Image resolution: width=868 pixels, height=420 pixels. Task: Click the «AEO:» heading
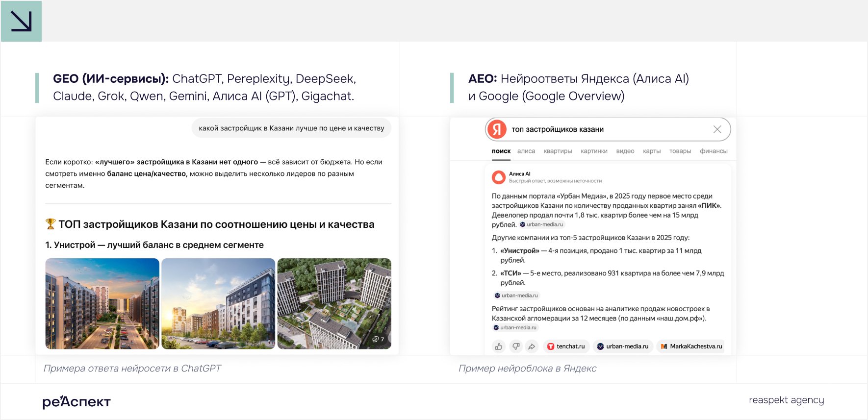[483, 78]
